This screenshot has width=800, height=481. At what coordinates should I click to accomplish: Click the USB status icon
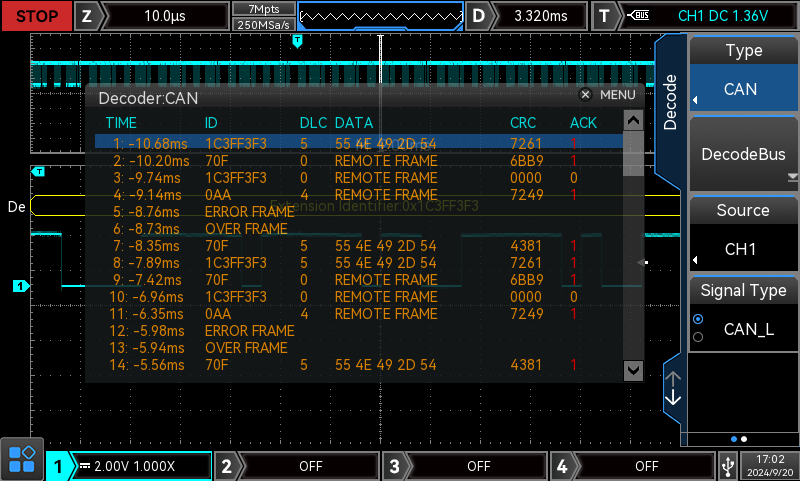click(x=726, y=465)
